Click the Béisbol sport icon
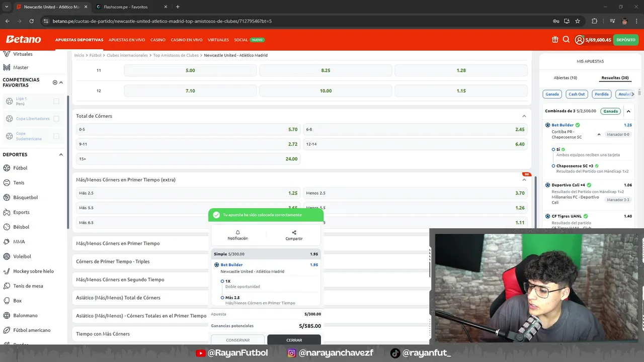This screenshot has height=362, width=644. tap(7, 227)
